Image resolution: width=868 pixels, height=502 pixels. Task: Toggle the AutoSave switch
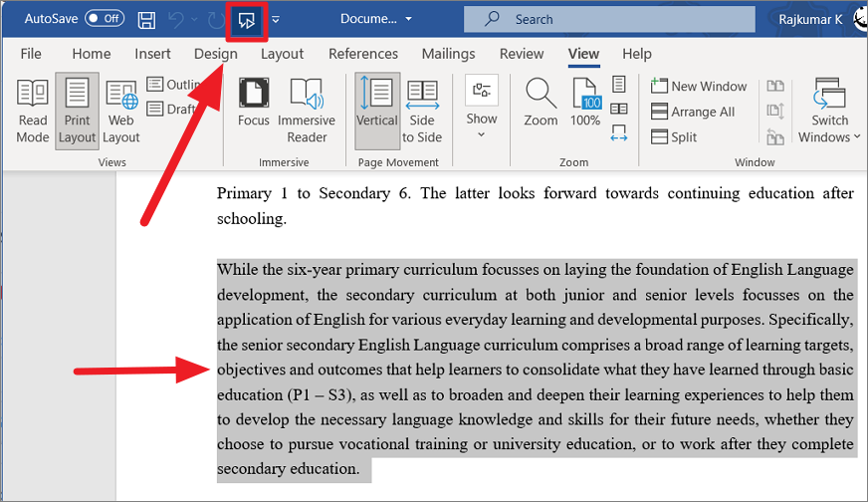pos(105,19)
